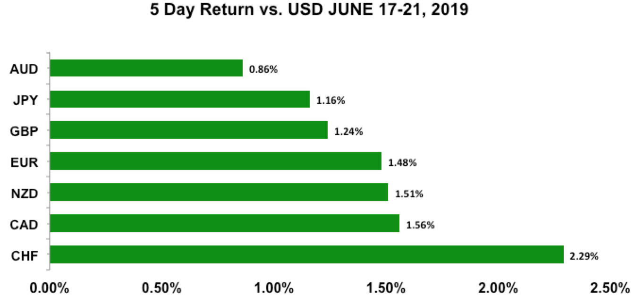Select the CAD green bar
This screenshot has height=304, width=644.
225,223
